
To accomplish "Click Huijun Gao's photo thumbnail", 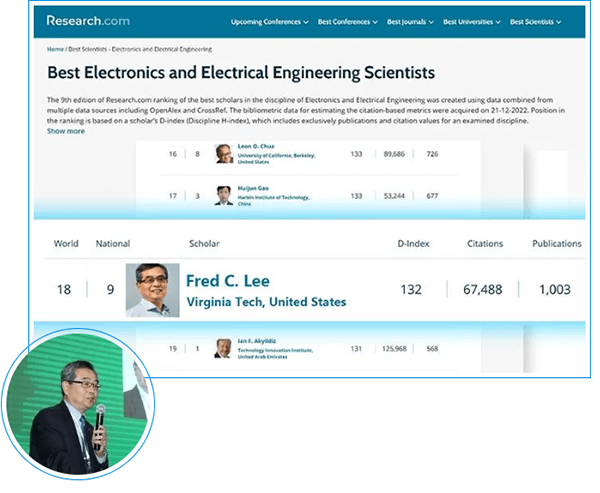I will (224, 195).
